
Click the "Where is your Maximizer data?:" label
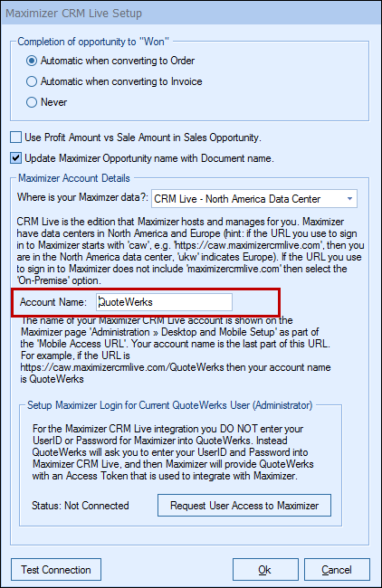[x=82, y=197]
